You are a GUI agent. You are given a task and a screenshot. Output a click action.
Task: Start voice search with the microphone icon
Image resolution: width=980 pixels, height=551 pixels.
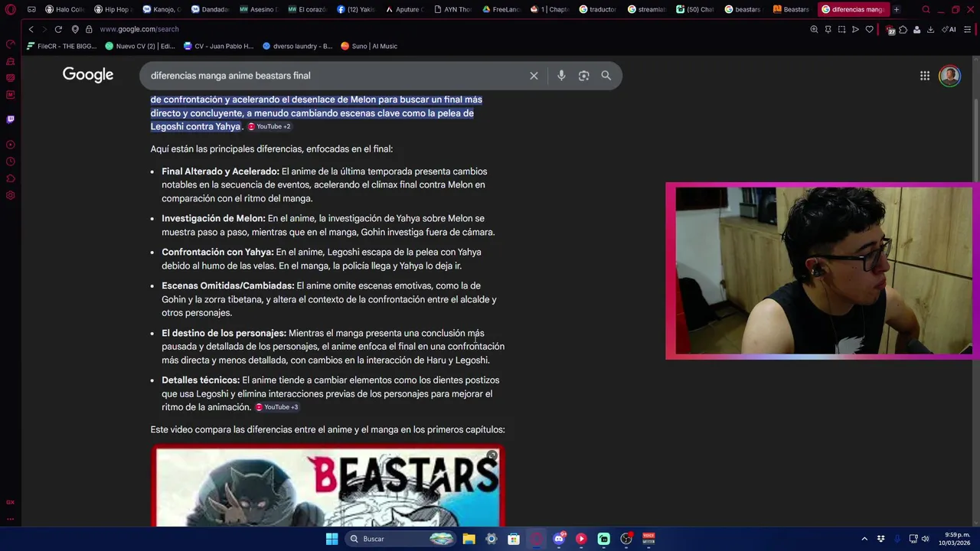click(561, 76)
